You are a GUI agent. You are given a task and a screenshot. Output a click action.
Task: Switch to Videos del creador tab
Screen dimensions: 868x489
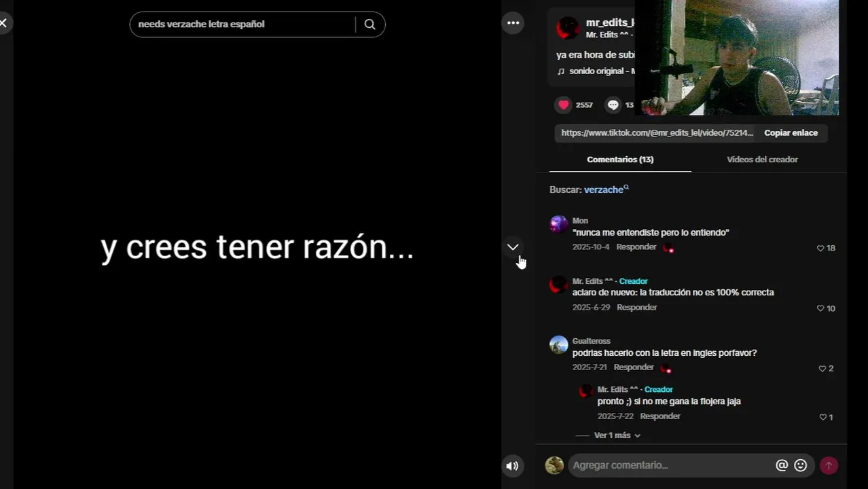[x=762, y=160]
